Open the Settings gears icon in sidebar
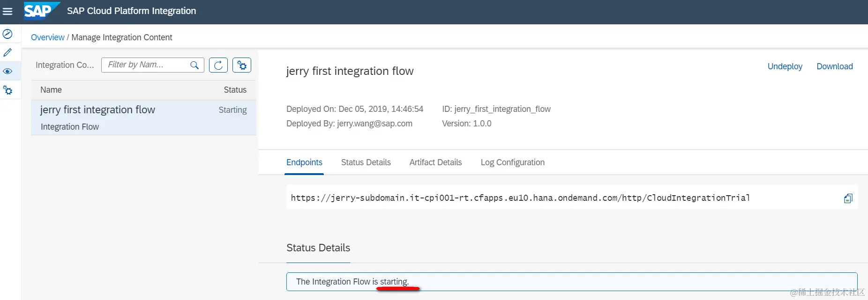 (x=7, y=90)
